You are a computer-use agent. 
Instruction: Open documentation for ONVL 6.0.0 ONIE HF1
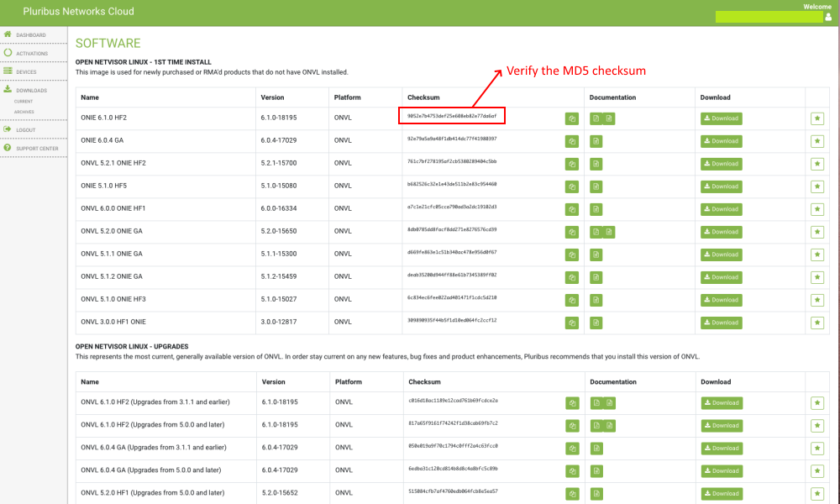point(596,209)
